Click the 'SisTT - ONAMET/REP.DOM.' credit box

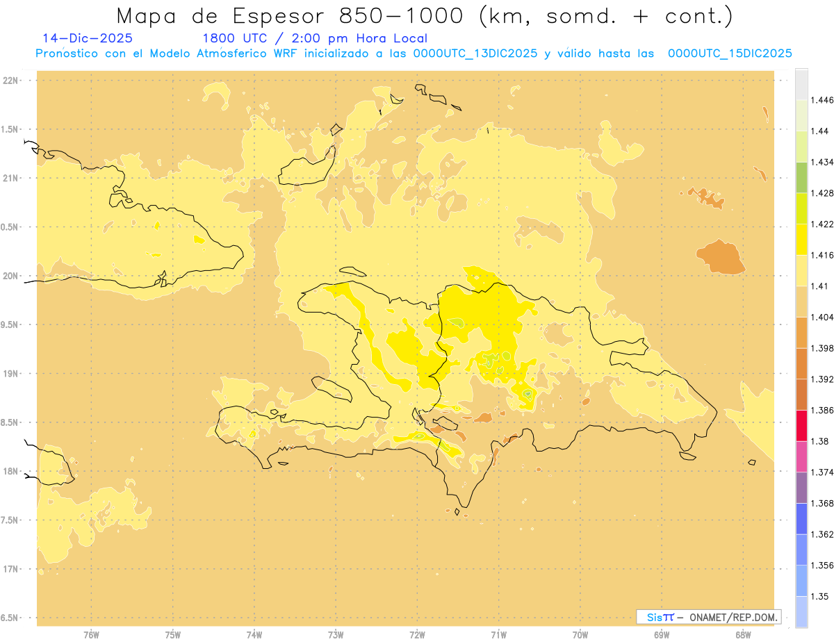[709, 617]
